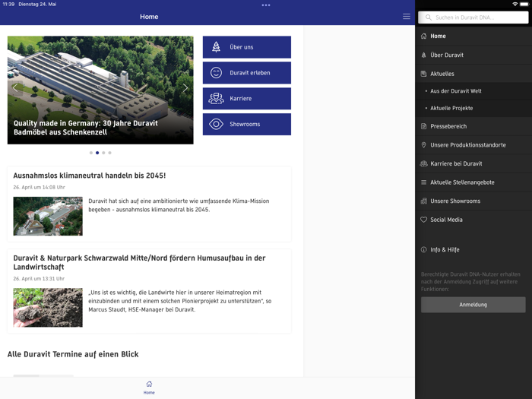
Task: Click the date Dienstag 24. Mai in status bar
Action: [37, 4]
